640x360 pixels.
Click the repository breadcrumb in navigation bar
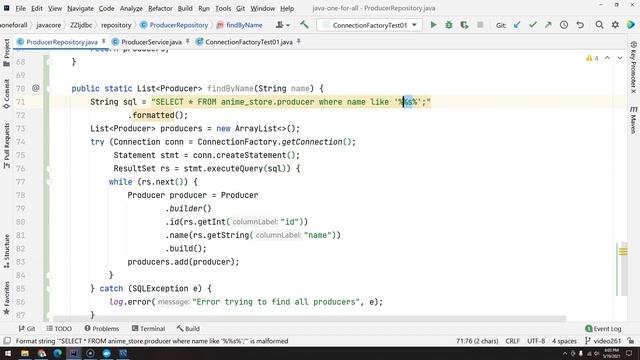[x=116, y=25]
